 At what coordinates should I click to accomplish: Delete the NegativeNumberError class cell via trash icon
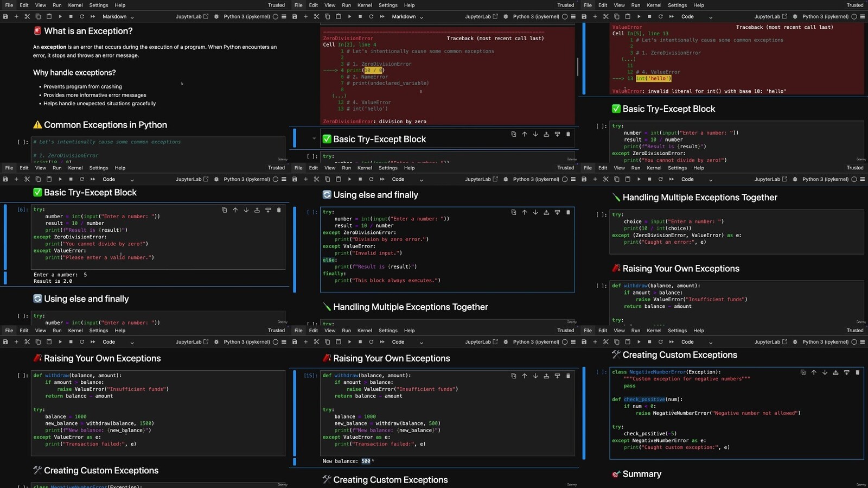point(857,372)
